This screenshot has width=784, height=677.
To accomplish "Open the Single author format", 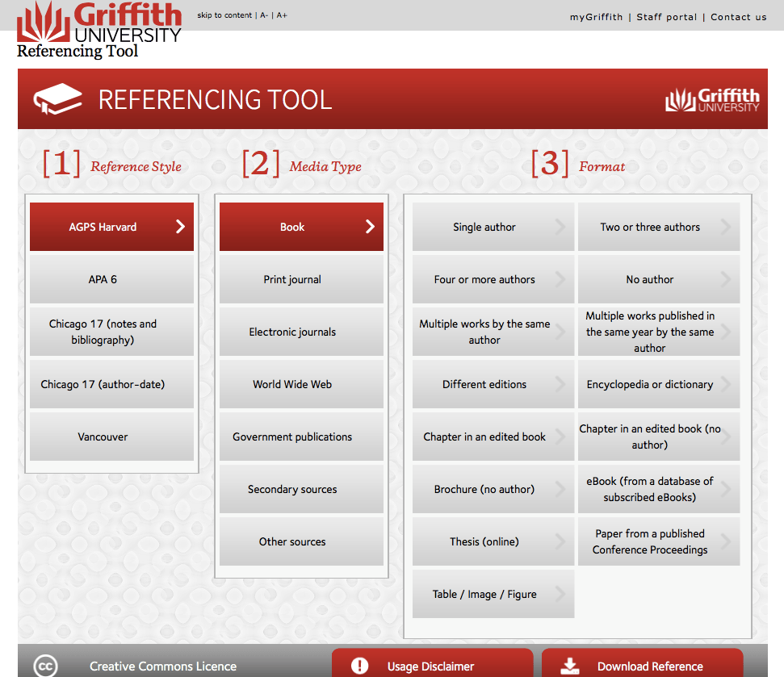I will 493,227.
